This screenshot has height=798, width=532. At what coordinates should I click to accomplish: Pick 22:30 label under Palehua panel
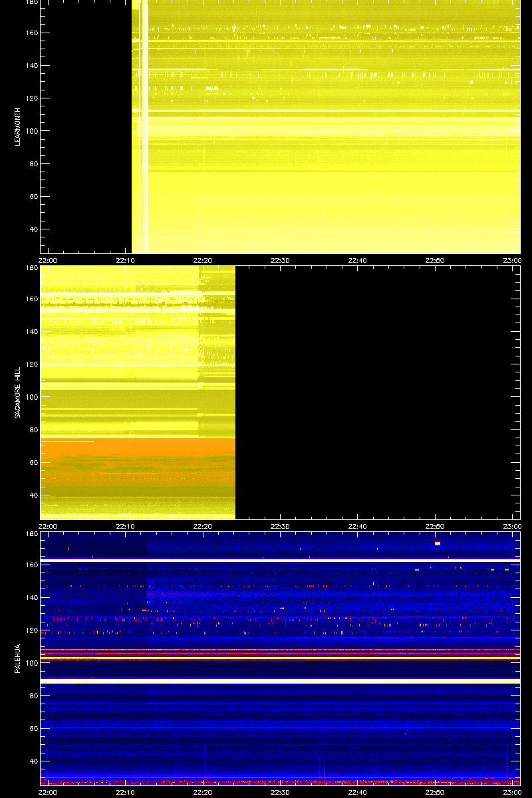point(280,791)
